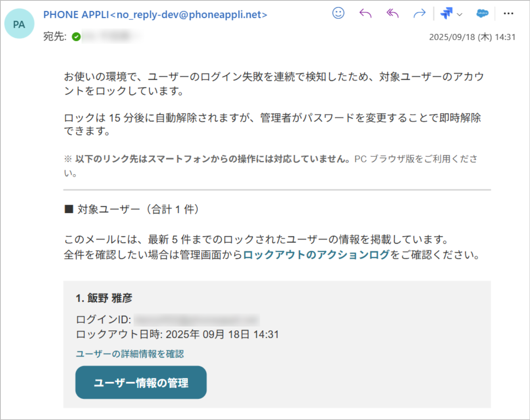The image size is (530, 420).
Task: React with an emoji to this email
Action: (338, 13)
